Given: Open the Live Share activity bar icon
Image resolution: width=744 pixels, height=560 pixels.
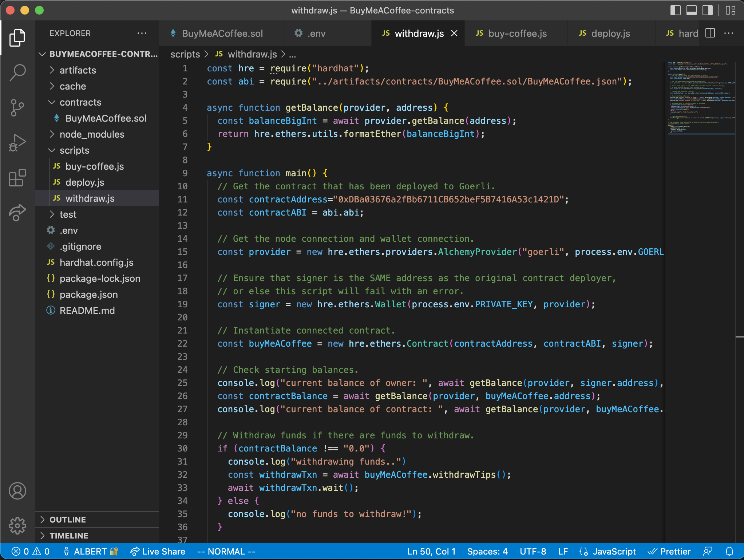Looking at the screenshot, I should pyautogui.click(x=17, y=212).
